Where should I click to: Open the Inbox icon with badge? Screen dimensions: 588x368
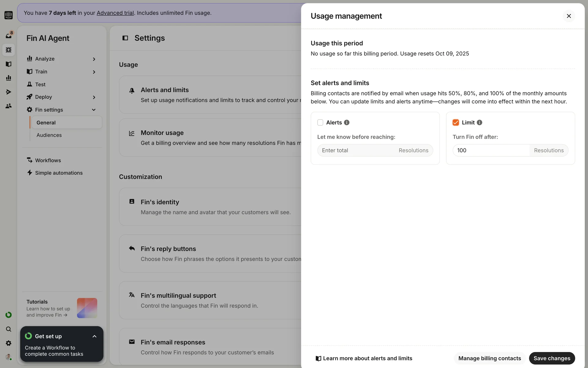click(9, 36)
